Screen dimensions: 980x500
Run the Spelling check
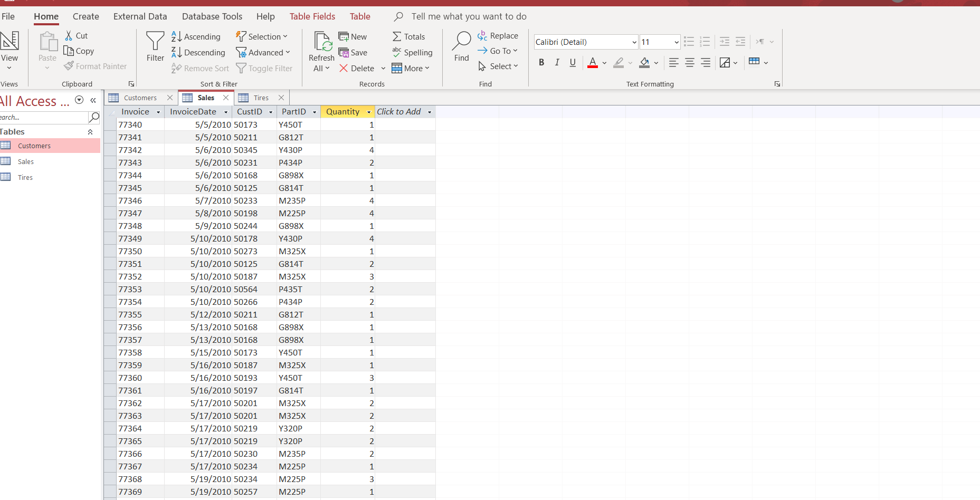click(x=412, y=52)
